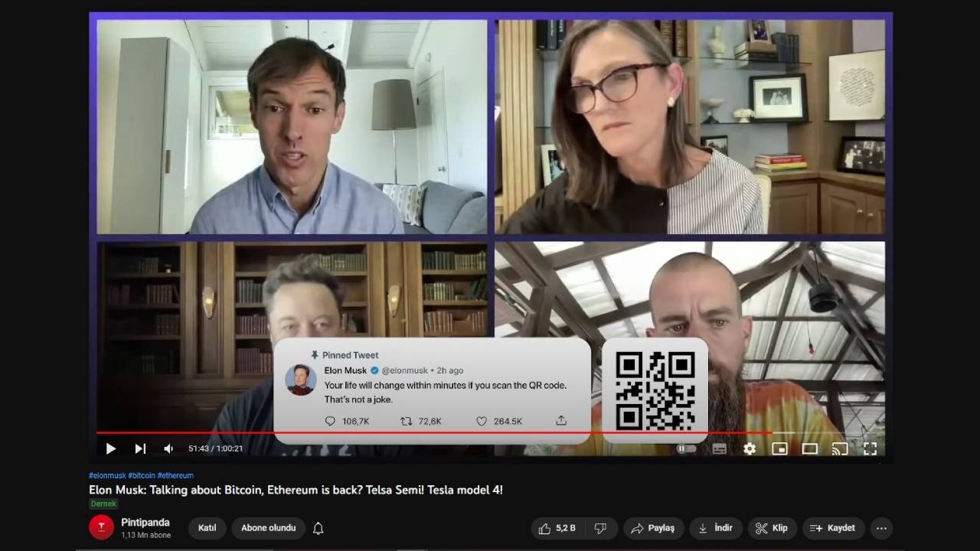Click the Pinned Tweet label
This screenshot has height=551, width=980.
coord(350,355)
